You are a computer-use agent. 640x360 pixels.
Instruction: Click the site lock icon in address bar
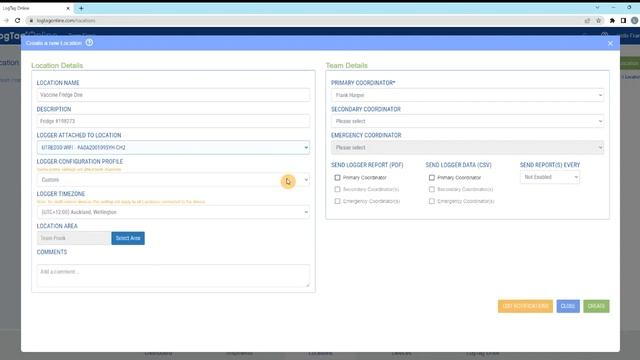[x=31, y=20]
